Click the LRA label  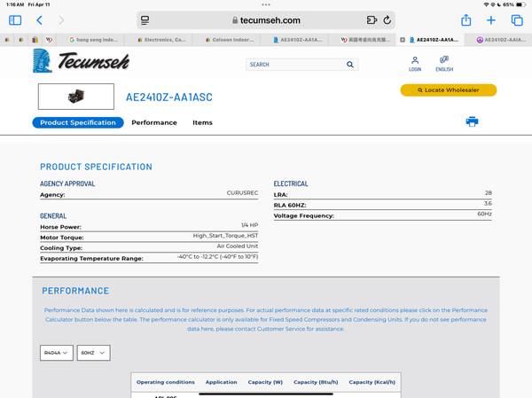pos(280,195)
